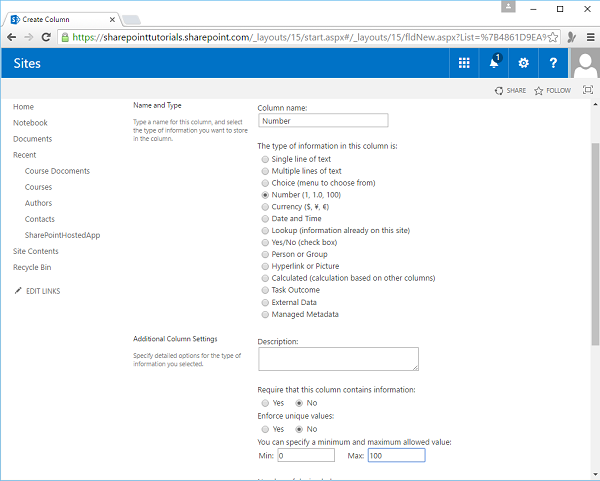This screenshot has width=600, height=481.
Task: Select Managed Metadata type
Action: click(x=265, y=315)
